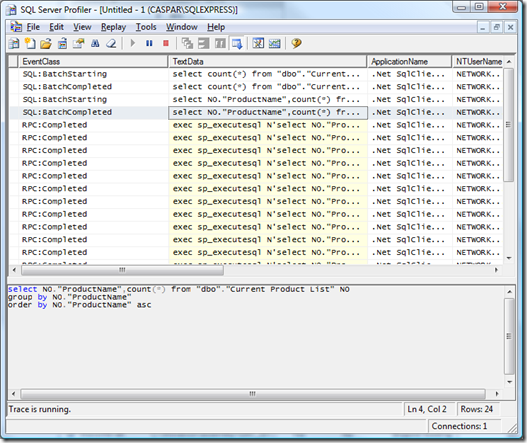Open the File menu
Screen dimensions: 527x443
click(x=33, y=27)
